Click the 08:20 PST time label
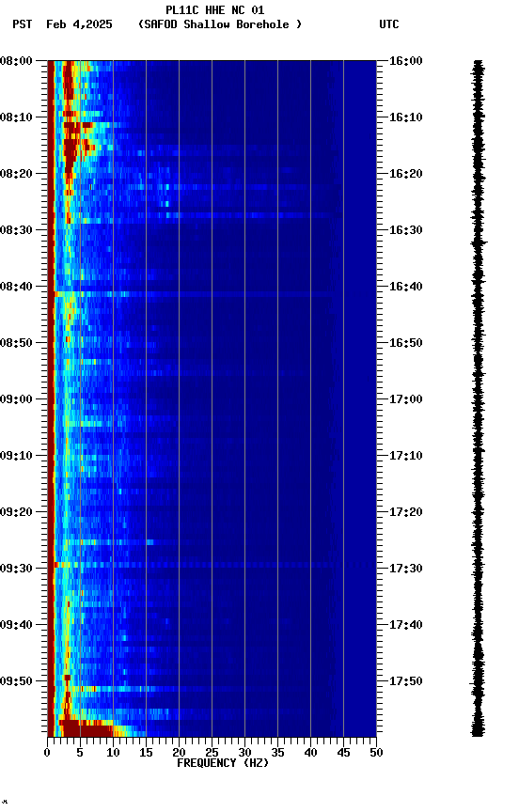 16,174
